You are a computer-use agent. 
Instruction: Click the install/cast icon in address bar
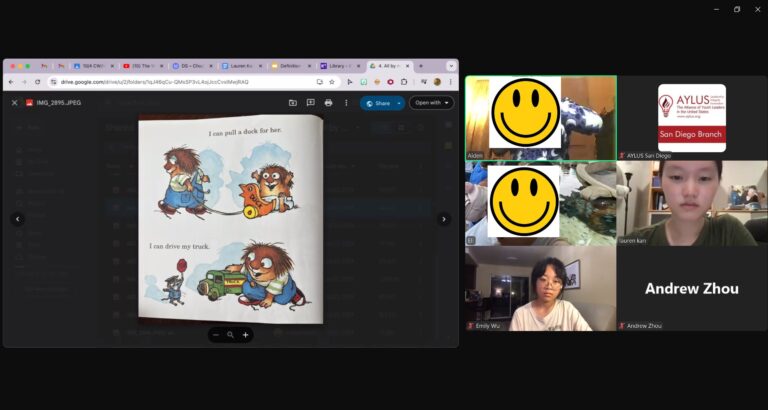click(x=319, y=82)
